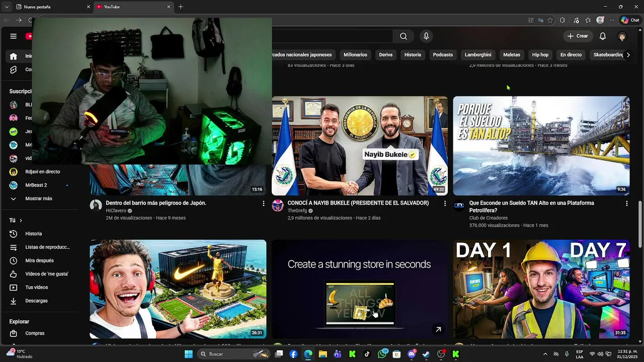Open the Edge browser profile icon
Viewport: 644px width, 362px height.
click(600, 20)
